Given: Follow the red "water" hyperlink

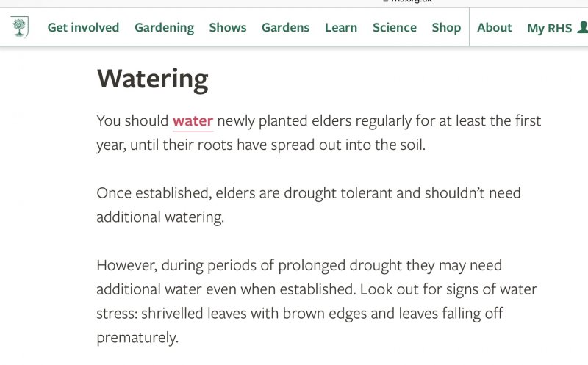Looking at the screenshot, I should [193, 120].
